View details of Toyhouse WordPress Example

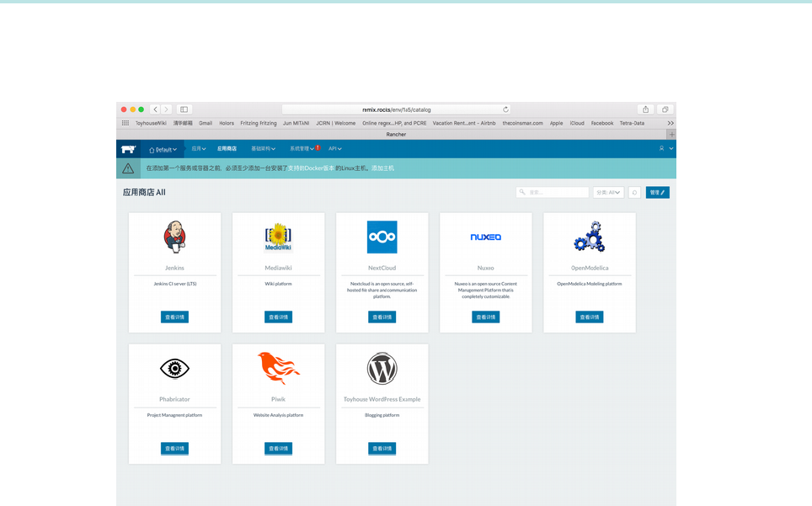pos(382,449)
